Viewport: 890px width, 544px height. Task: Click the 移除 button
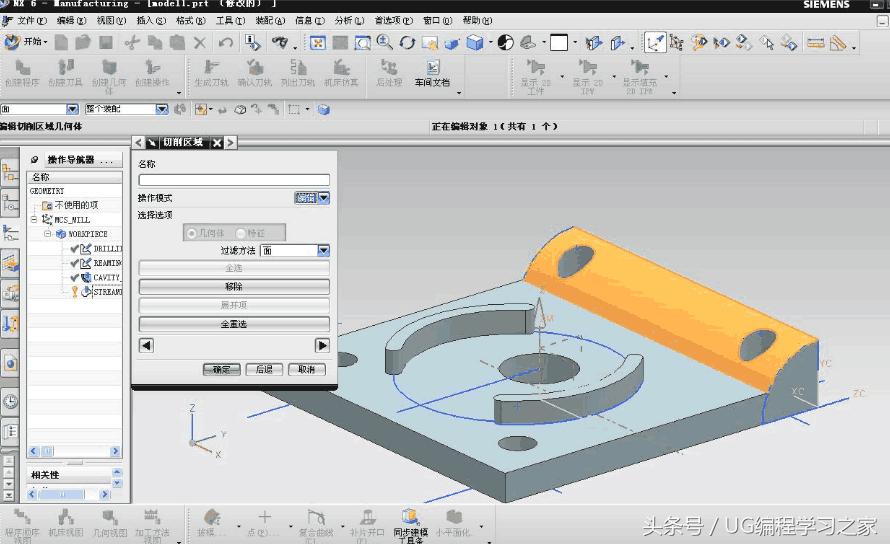[x=234, y=287]
